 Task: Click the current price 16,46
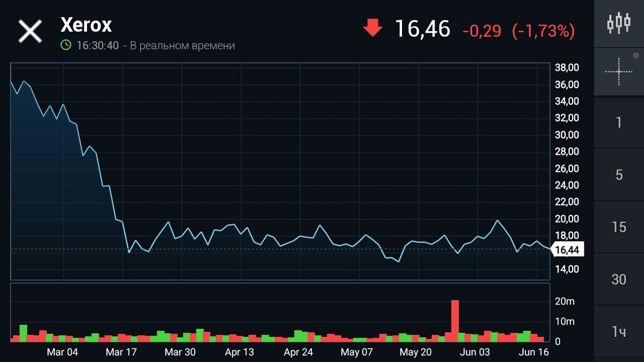[x=422, y=29]
